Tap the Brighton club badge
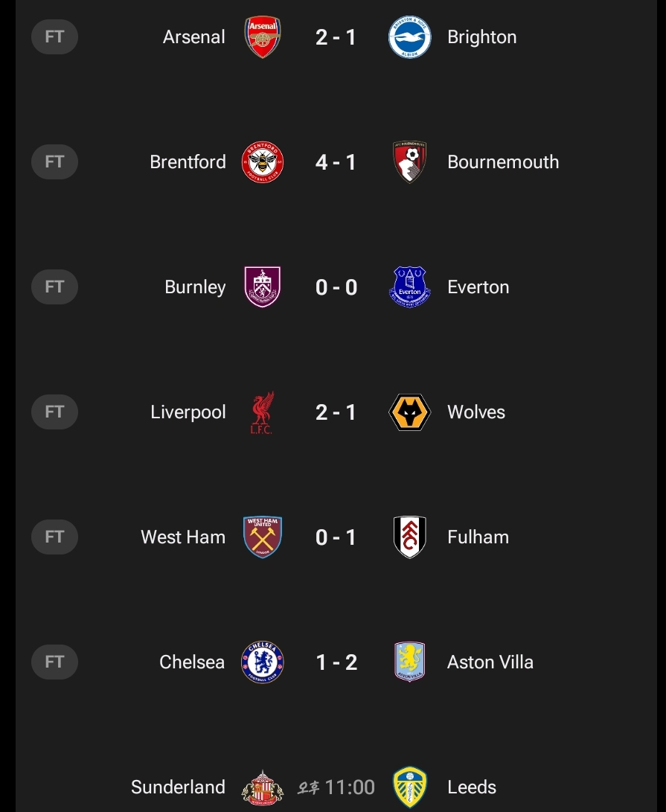Screen dimensions: 666x812 (x=410, y=37)
